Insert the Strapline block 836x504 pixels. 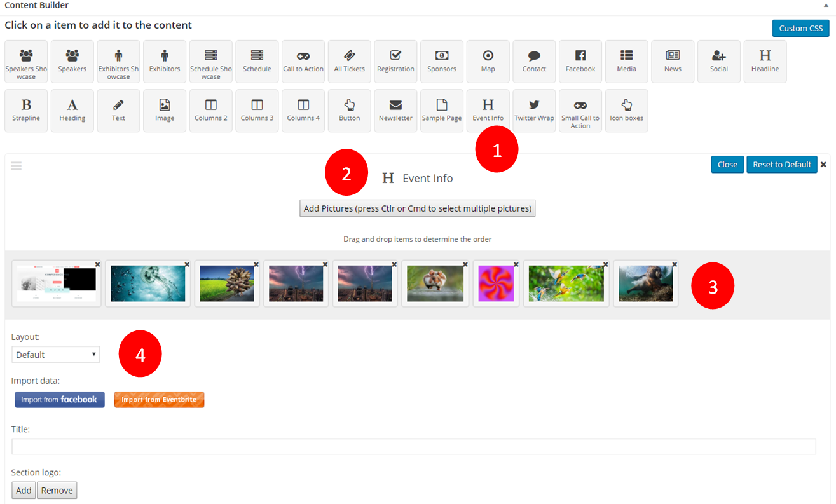26,111
